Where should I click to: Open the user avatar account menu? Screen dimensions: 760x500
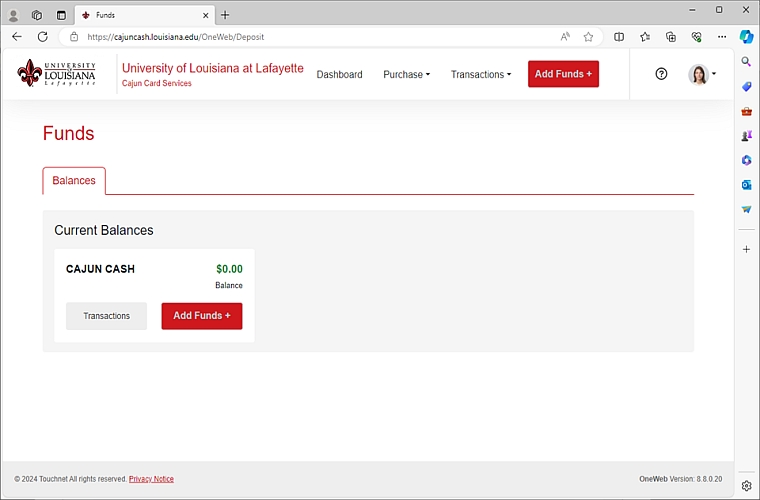coord(701,74)
